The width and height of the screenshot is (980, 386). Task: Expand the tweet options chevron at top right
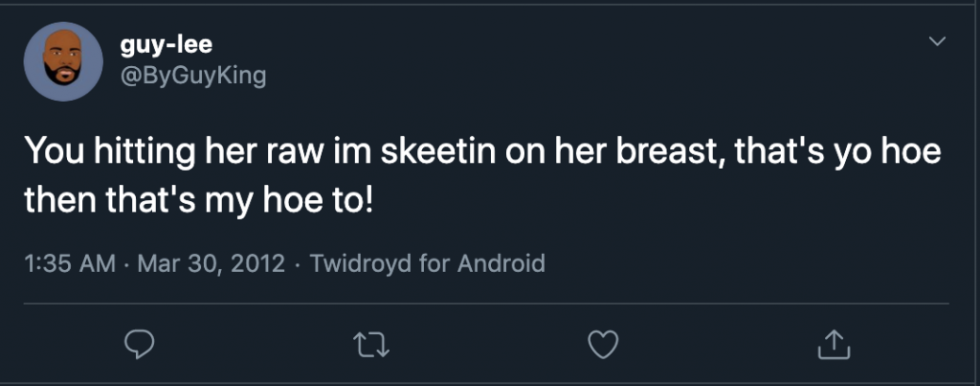[x=938, y=42]
